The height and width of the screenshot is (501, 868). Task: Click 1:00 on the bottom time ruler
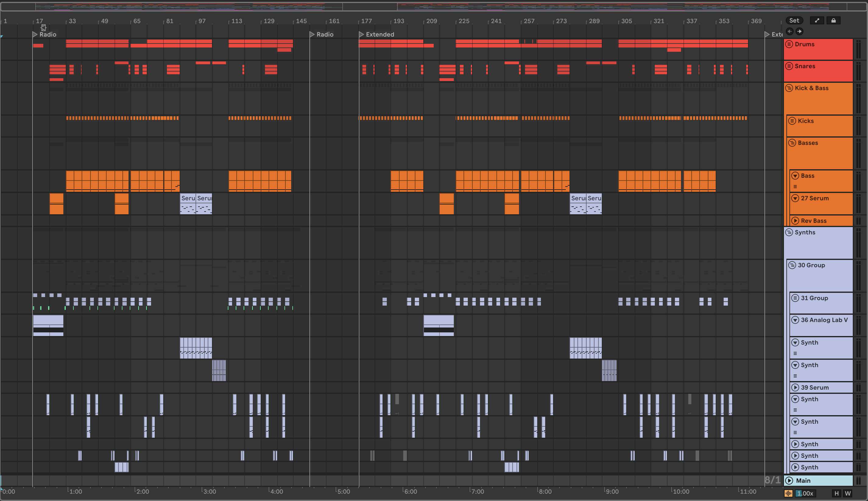(76, 491)
